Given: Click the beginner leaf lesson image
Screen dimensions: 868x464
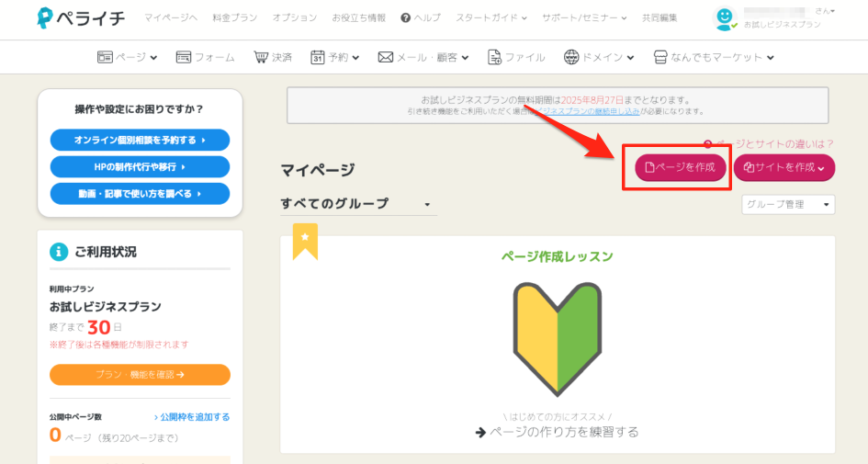Looking at the screenshot, I should point(557,337).
